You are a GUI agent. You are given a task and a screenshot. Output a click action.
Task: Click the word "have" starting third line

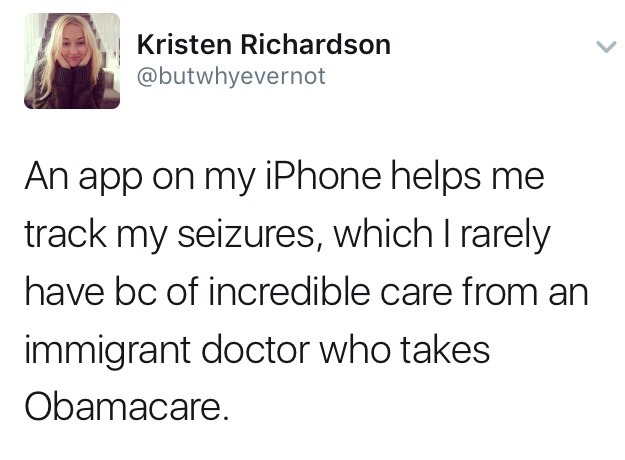pos(65,291)
